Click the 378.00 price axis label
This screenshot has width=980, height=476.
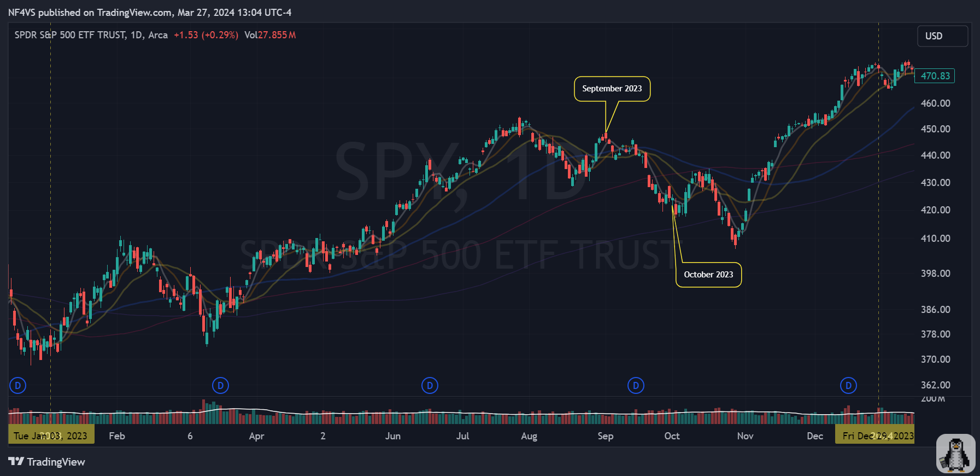tap(936, 334)
